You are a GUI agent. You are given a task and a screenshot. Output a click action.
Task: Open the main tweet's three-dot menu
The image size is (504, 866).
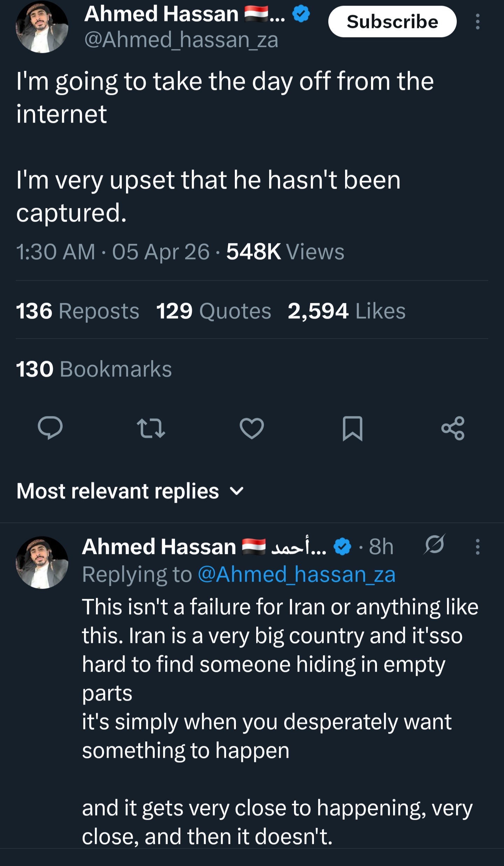(x=477, y=22)
